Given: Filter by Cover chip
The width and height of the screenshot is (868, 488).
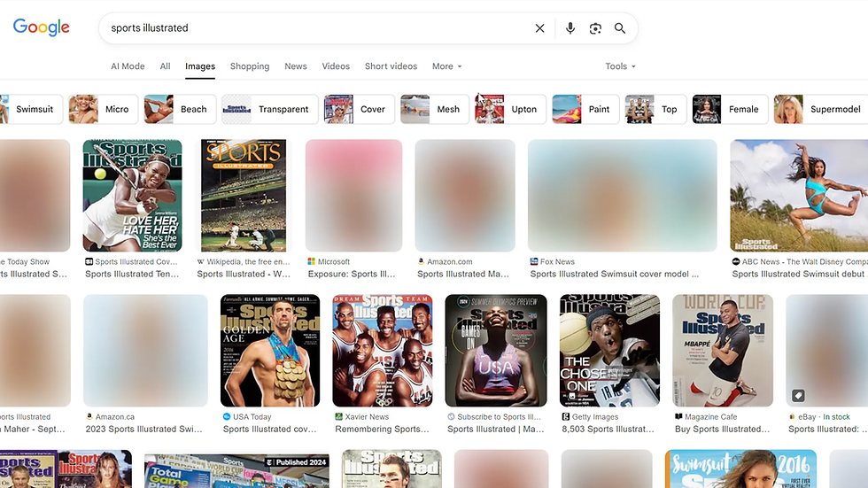Looking at the screenshot, I should tap(359, 109).
